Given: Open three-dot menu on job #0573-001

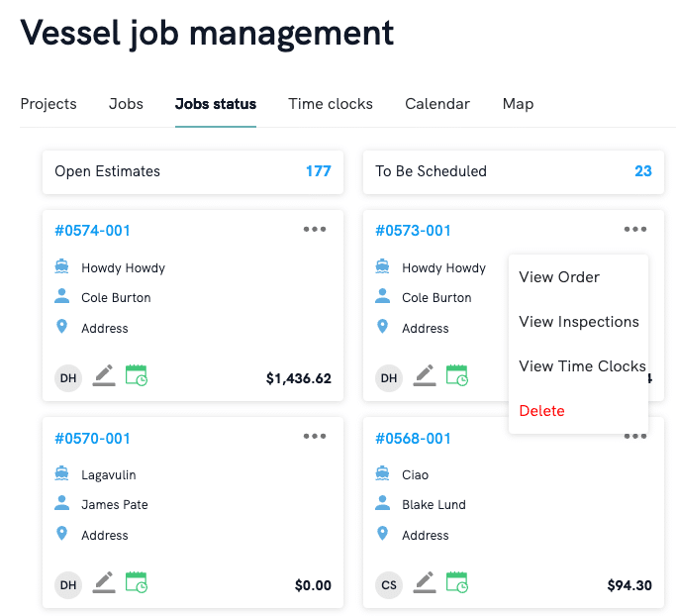Looking at the screenshot, I should click(635, 229).
